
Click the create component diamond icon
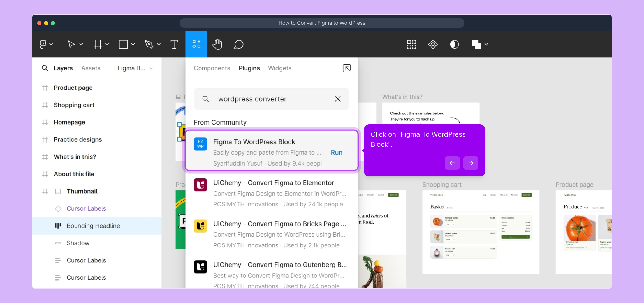433,44
